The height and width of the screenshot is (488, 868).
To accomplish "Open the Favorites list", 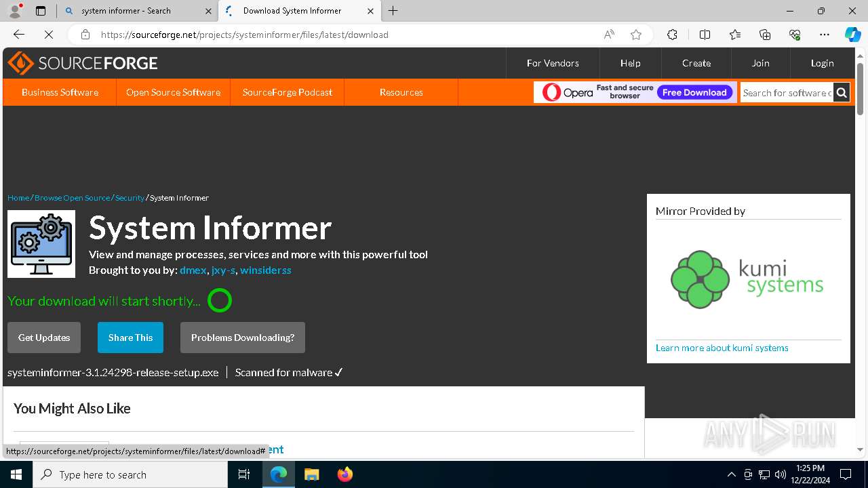I will (x=735, y=35).
